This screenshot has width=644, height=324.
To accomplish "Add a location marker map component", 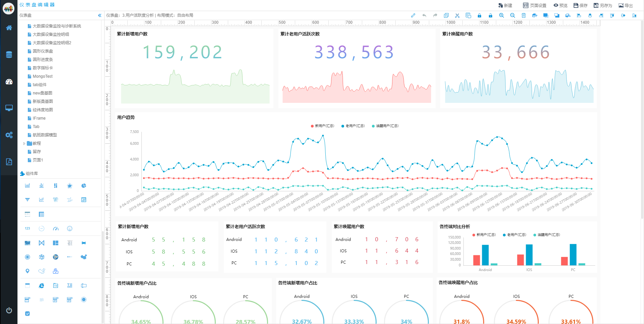I will (x=27, y=271).
